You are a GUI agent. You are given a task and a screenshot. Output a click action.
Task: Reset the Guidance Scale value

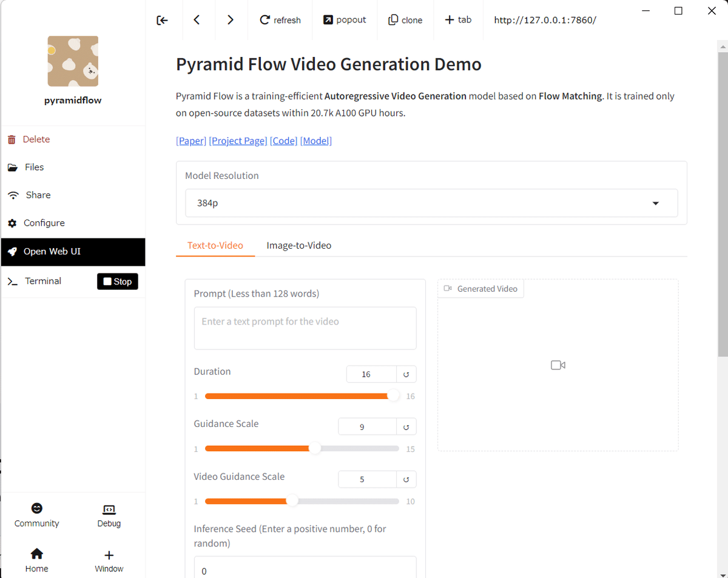[406, 427]
